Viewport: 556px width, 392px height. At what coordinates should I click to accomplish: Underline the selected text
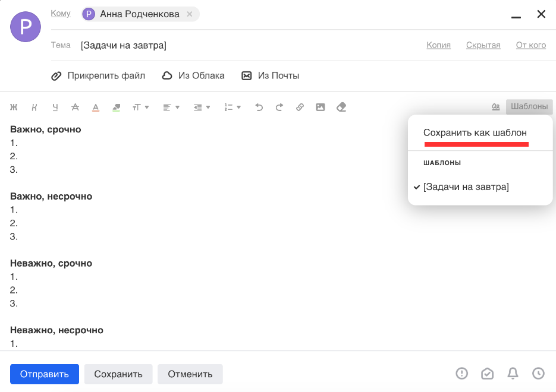click(54, 107)
